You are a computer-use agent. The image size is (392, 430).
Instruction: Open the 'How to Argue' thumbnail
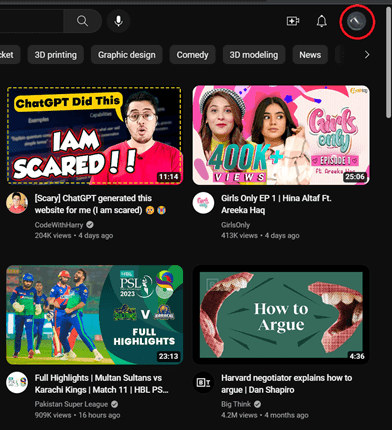tap(281, 315)
